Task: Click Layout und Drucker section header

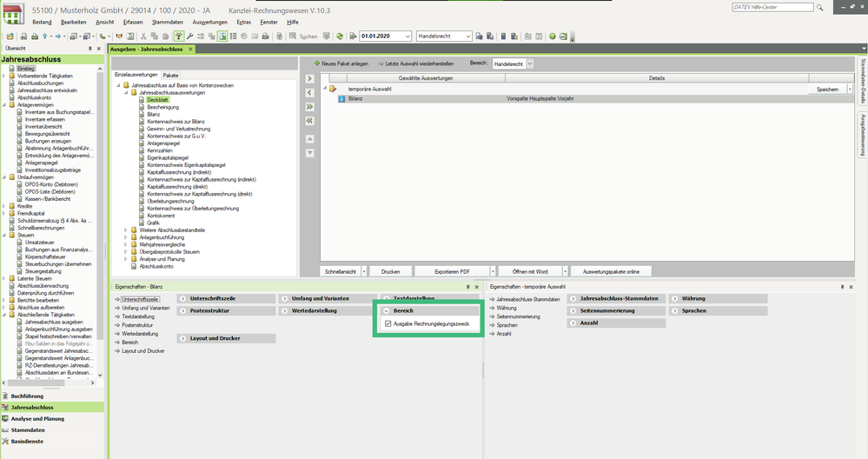Action: tap(227, 338)
